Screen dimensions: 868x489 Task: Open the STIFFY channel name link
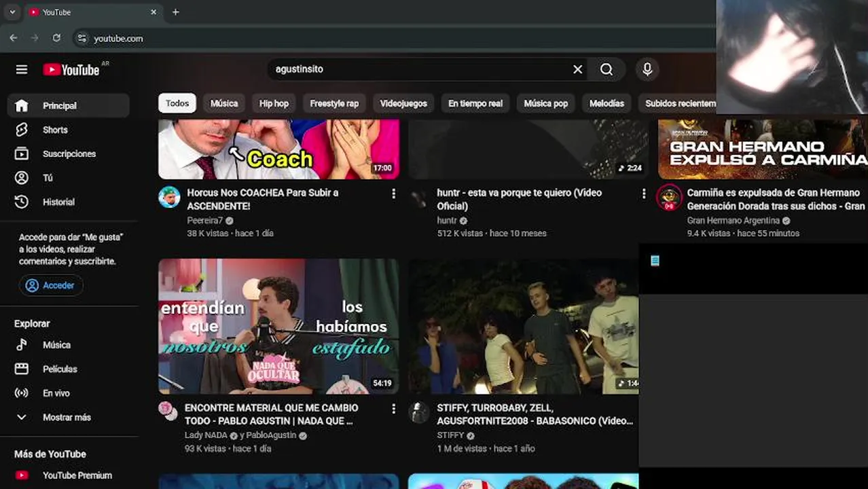tap(450, 435)
